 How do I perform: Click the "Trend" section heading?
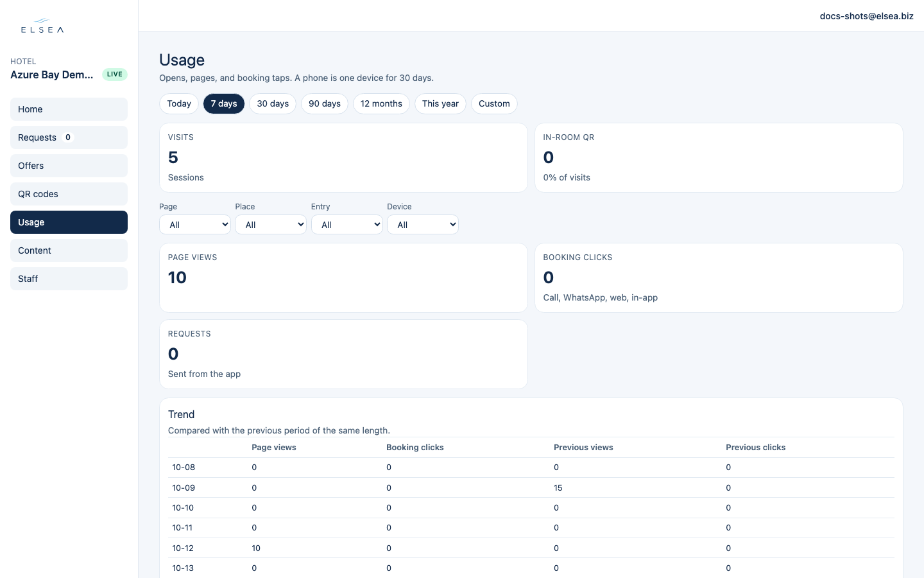pos(181,414)
